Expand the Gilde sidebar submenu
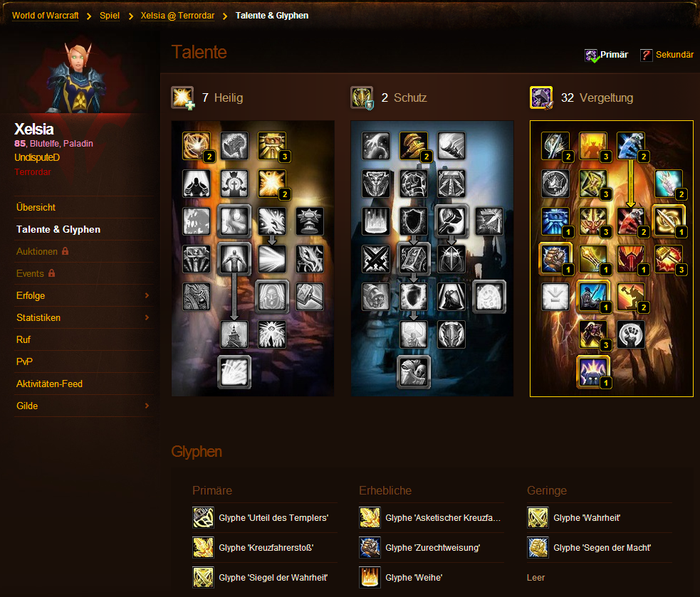 (x=147, y=406)
